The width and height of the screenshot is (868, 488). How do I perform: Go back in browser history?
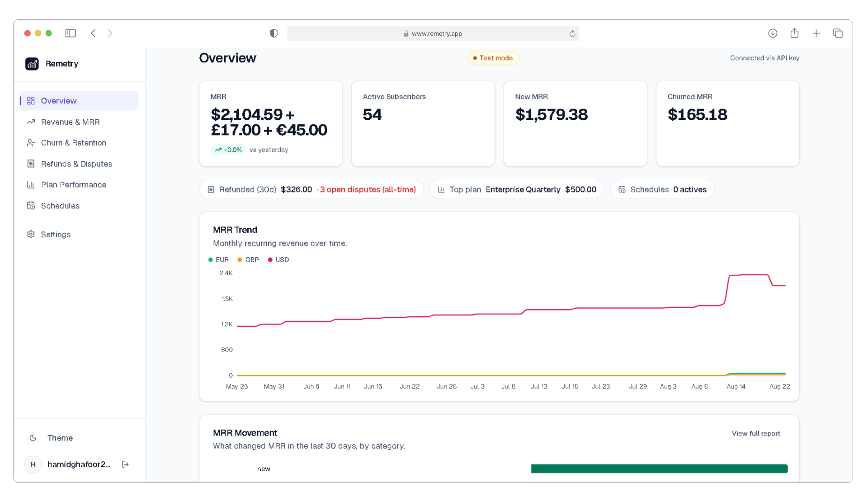coord(93,33)
